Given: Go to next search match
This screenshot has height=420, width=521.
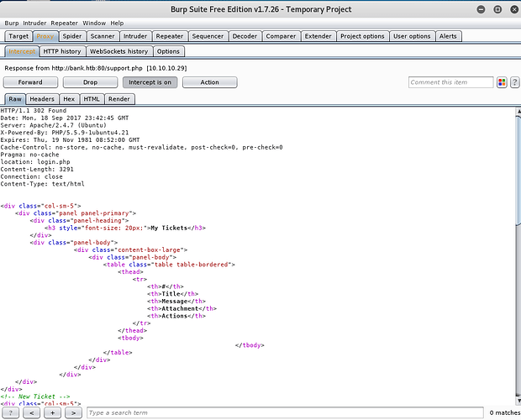Looking at the screenshot, I should click(73, 412).
